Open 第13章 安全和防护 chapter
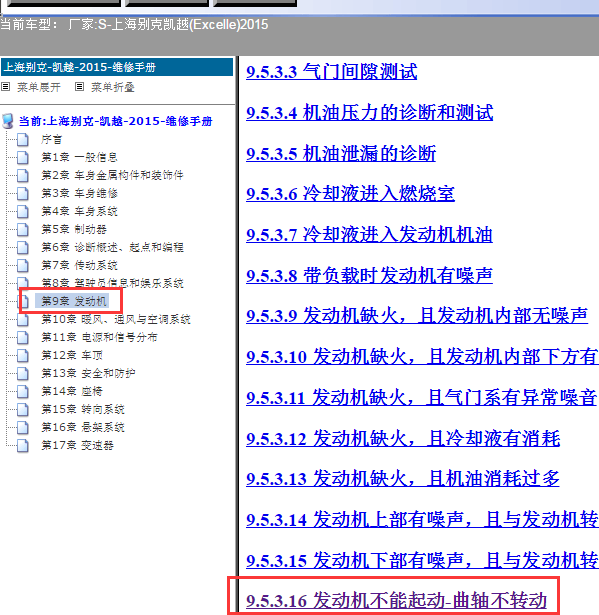Image resolution: width=599 pixels, height=615 pixels. pos(88,373)
